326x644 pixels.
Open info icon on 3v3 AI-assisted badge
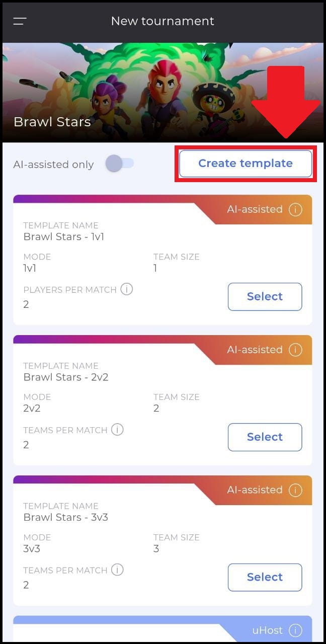click(x=295, y=490)
